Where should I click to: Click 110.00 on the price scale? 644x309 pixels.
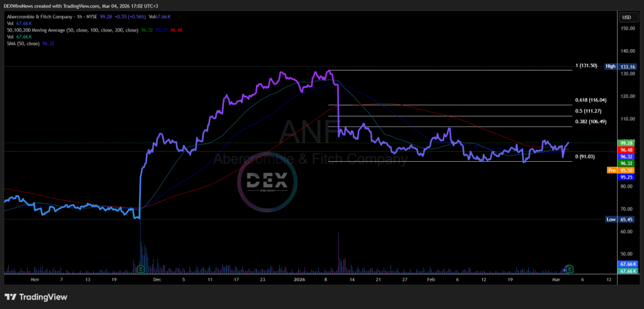point(628,119)
